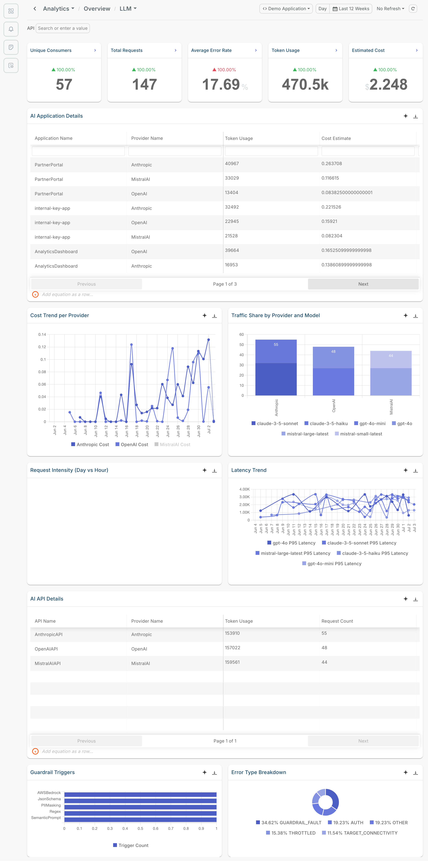Image resolution: width=428 pixels, height=868 pixels.
Task: Download Traffic Share by Provider and Model
Action: 416,316
